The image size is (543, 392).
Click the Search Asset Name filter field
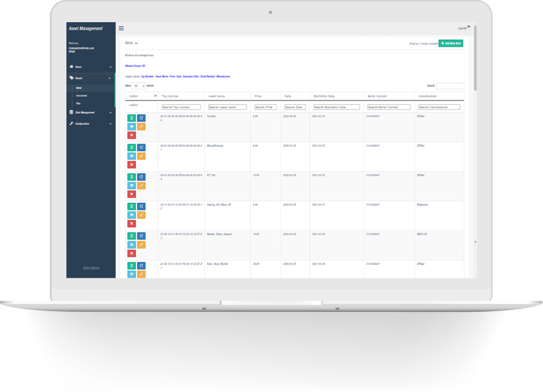coord(227,107)
